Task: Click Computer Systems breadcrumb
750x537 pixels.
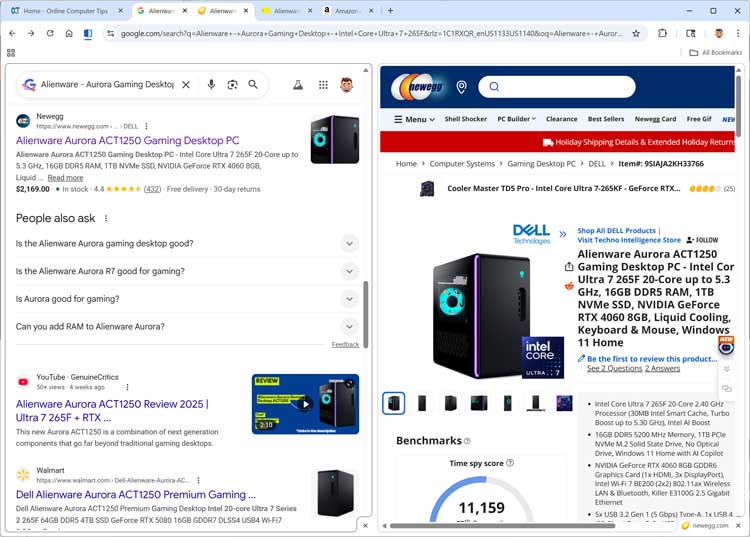Action: pyautogui.click(x=462, y=164)
